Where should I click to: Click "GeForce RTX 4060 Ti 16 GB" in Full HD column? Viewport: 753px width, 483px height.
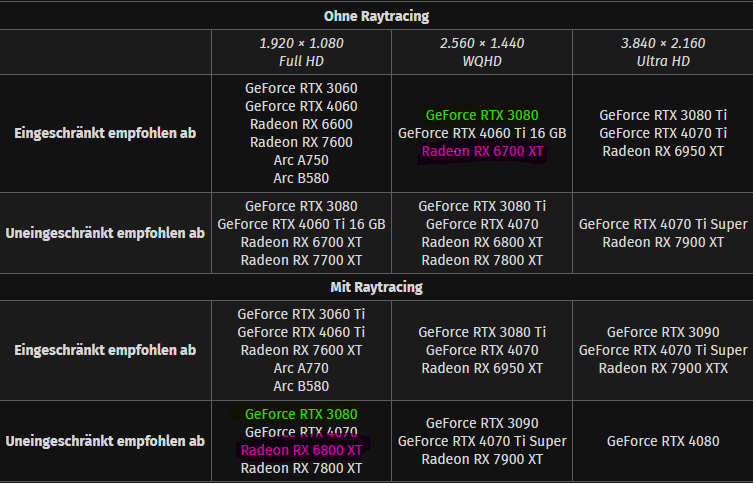click(x=302, y=224)
